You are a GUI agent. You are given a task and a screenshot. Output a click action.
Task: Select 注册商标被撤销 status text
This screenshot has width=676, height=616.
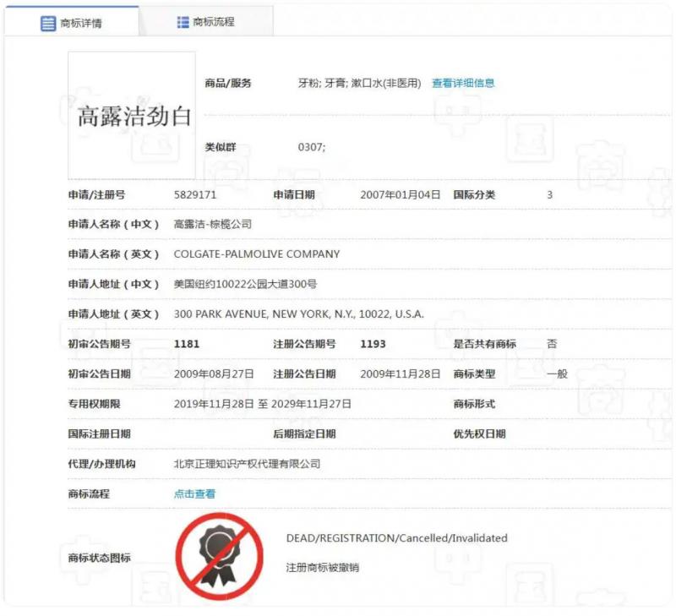(x=323, y=567)
